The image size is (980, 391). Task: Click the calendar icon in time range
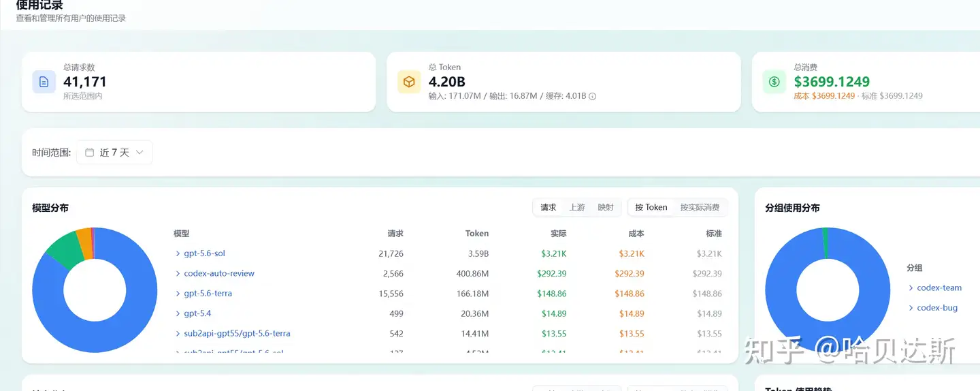coord(89,153)
